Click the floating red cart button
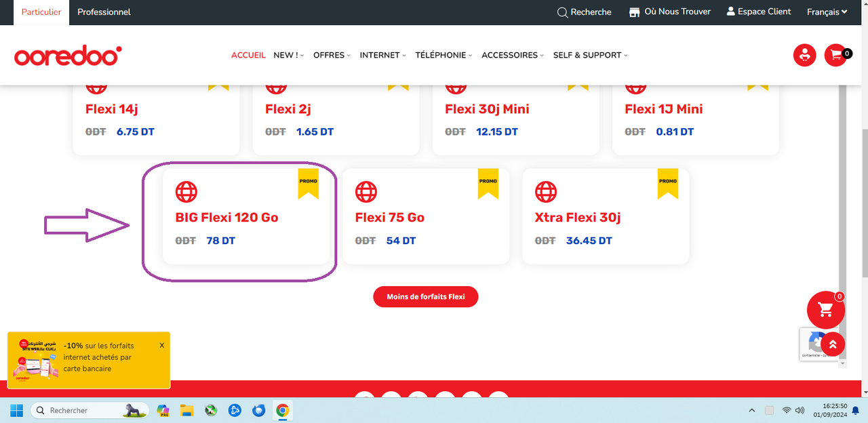Image resolution: width=868 pixels, height=423 pixels. pyautogui.click(x=825, y=310)
